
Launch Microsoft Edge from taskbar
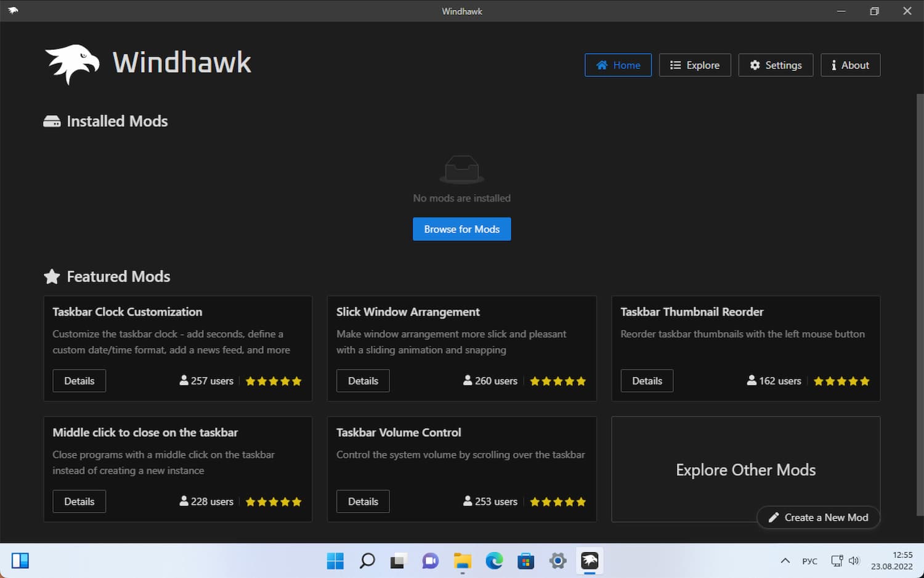pyautogui.click(x=494, y=561)
